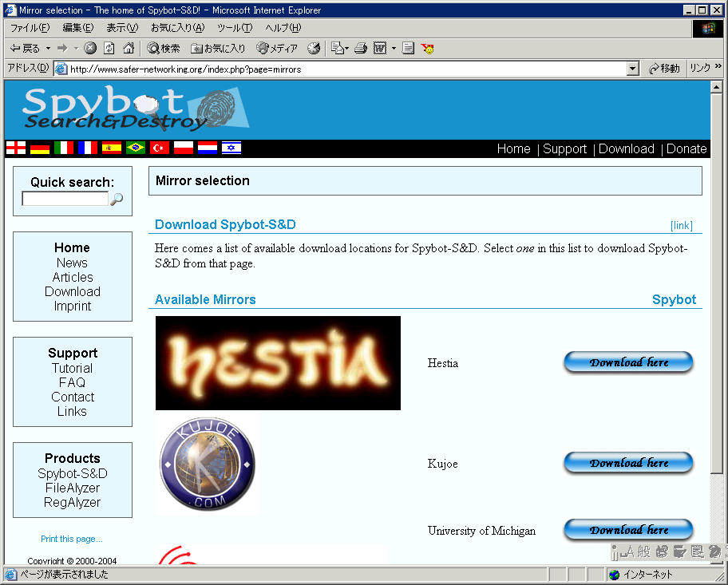
Task: Click the page icon in the address bar
Action: [x=61, y=69]
